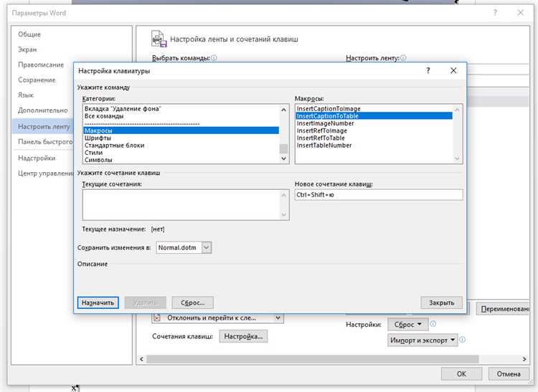The height and width of the screenshot is (392, 538).
Task: Click the Переименование button
Action: pos(503,309)
